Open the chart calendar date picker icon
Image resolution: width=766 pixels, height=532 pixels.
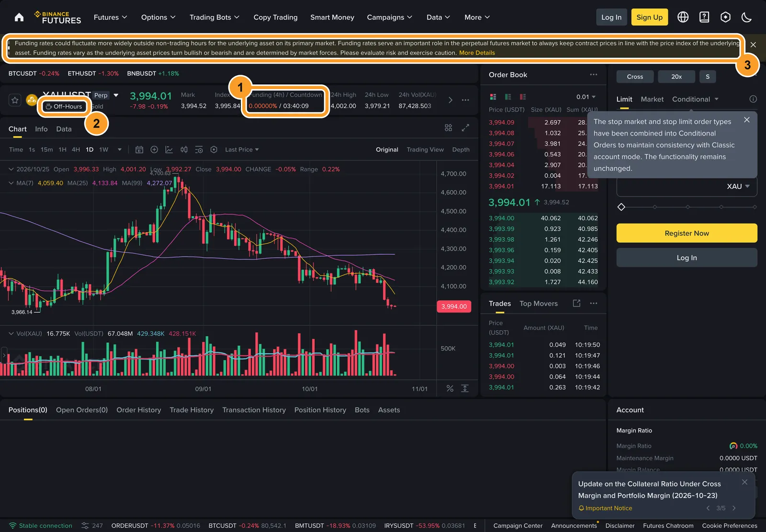click(x=139, y=149)
